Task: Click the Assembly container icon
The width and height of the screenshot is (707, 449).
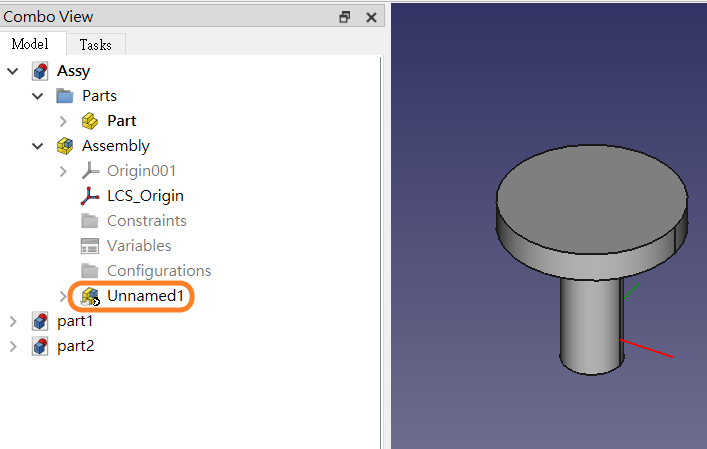Action: 65,146
